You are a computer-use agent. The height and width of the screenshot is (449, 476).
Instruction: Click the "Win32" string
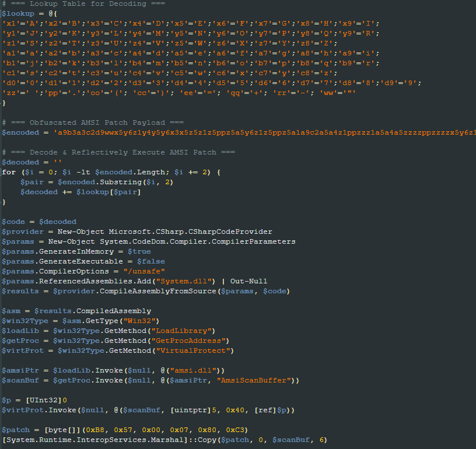pyautogui.click(x=139, y=321)
